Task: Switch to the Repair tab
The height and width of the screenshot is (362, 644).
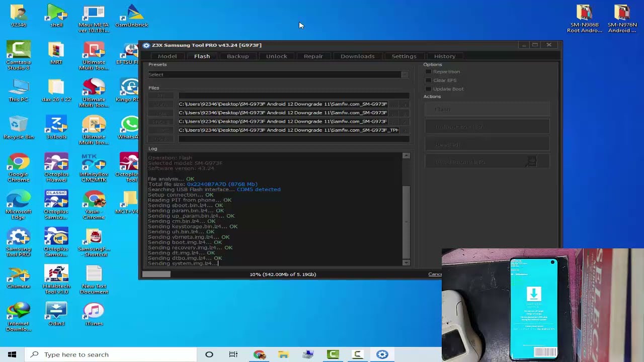Action: point(313,56)
